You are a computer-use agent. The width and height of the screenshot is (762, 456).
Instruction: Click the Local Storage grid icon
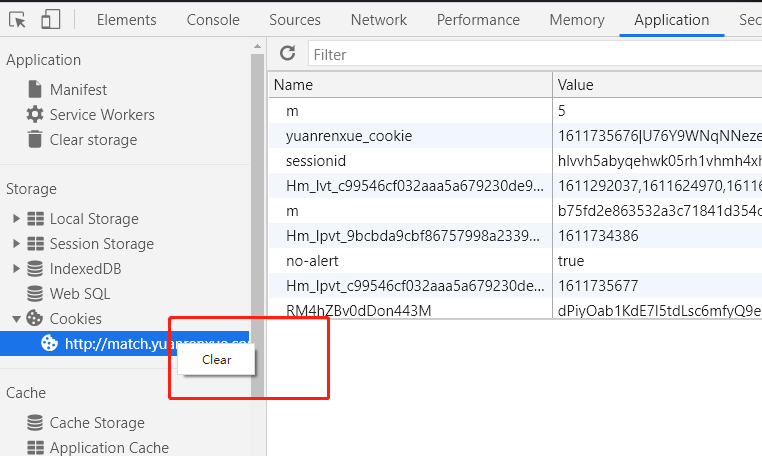[35, 219]
